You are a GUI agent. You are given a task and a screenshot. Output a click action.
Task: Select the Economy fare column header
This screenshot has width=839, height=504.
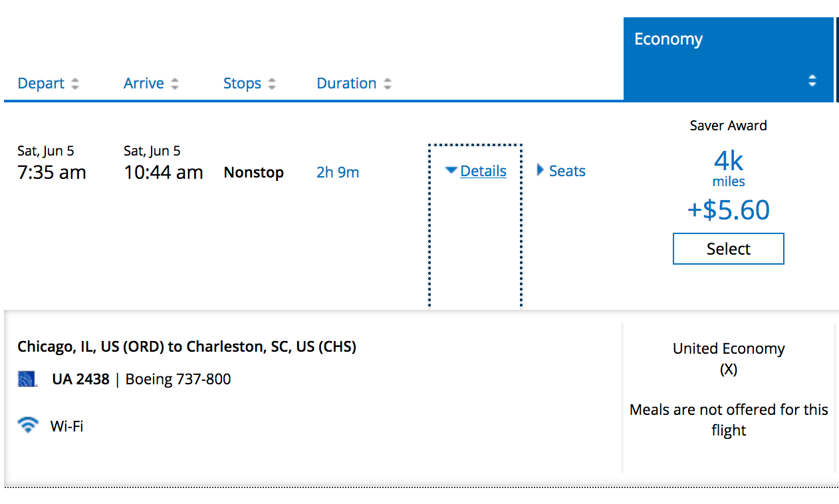click(668, 39)
